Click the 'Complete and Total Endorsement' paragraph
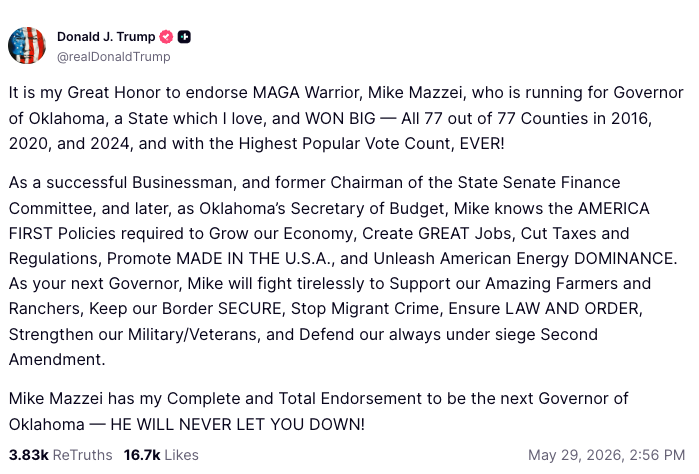This screenshot has width=699, height=474. [x=318, y=411]
